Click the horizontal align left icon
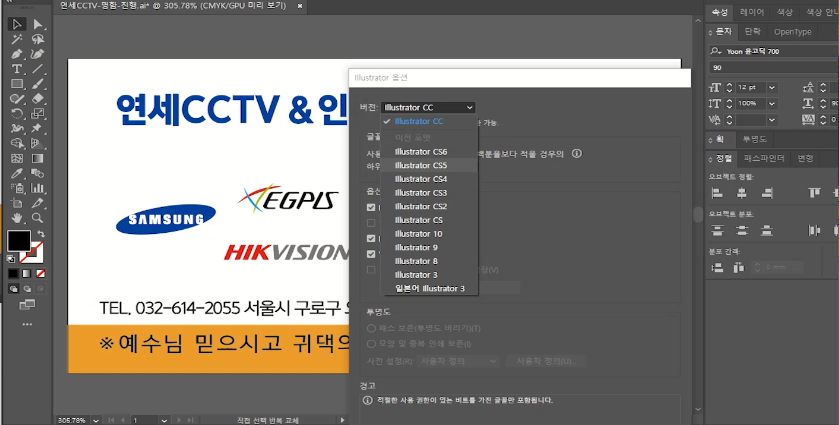Viewport: 839px width, 425px height. pyautogui.click(x=717, y=193)
